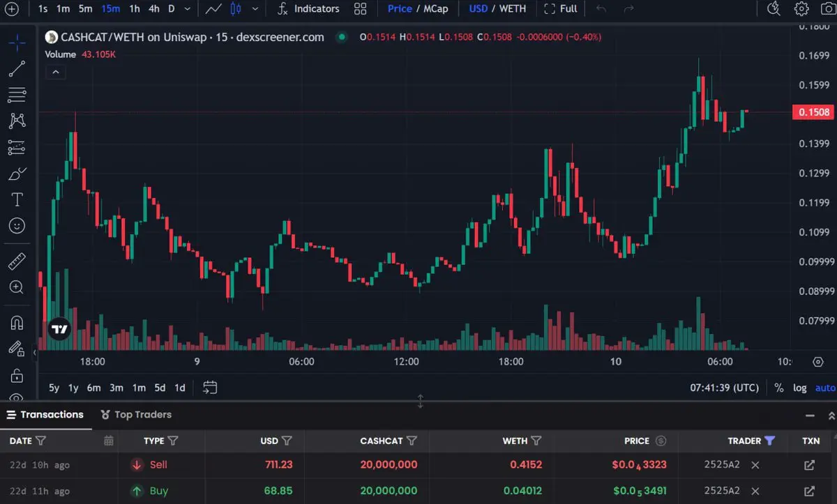Open the Top Traders tab
The image size is (837, 504).
point(136,415)
